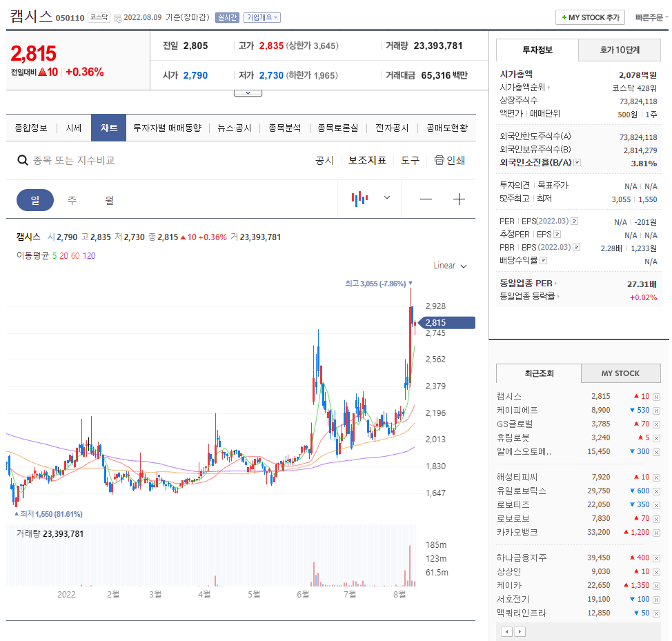Image resolution: width=672 pixels, height=641 pixels.
Task: Click the printer icon next to 인쇄
Action: pyautogui.click(x=439, y=160)
